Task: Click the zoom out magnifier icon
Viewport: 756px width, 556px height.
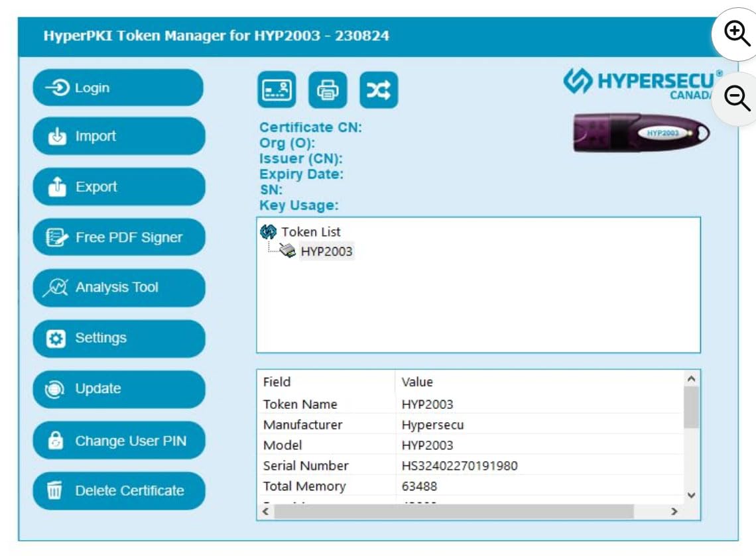Action: pos(736,98)
